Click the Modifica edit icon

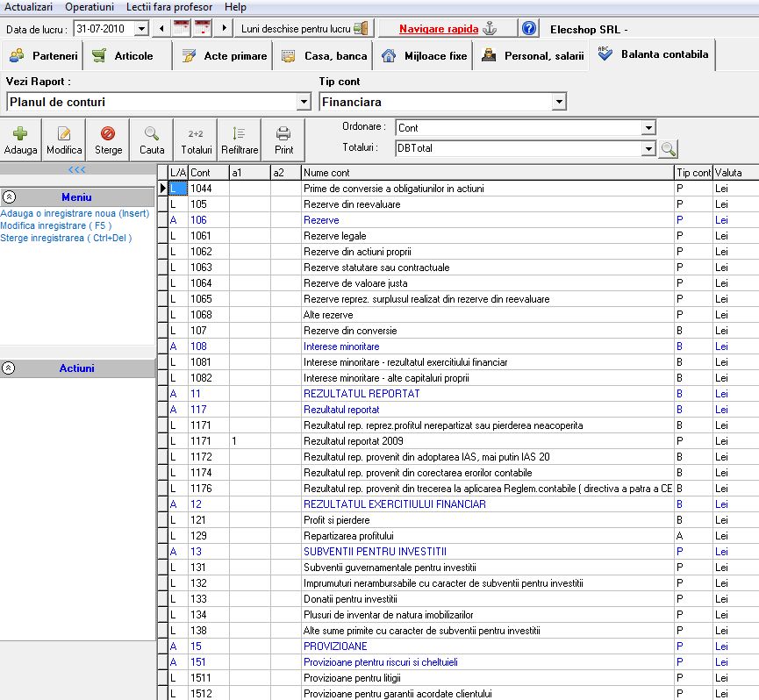pos(64,139)
